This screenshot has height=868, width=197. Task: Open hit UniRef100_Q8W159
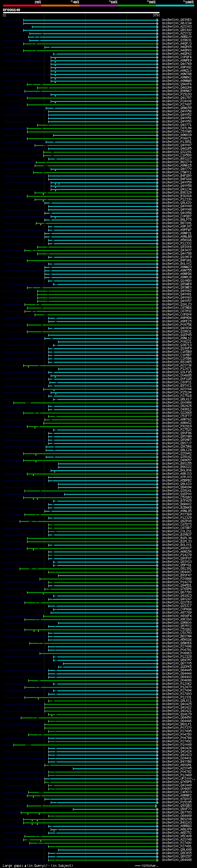tap(176, 108)
